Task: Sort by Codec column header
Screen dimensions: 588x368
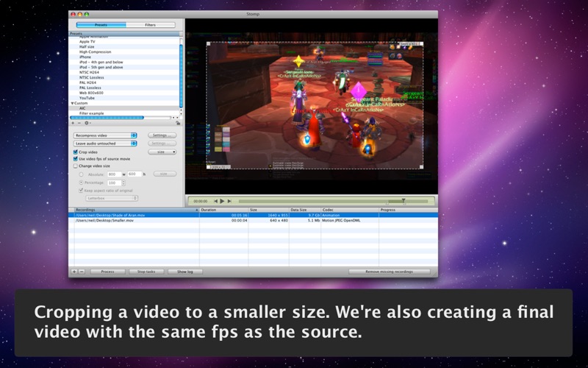Action: [350, 210]
